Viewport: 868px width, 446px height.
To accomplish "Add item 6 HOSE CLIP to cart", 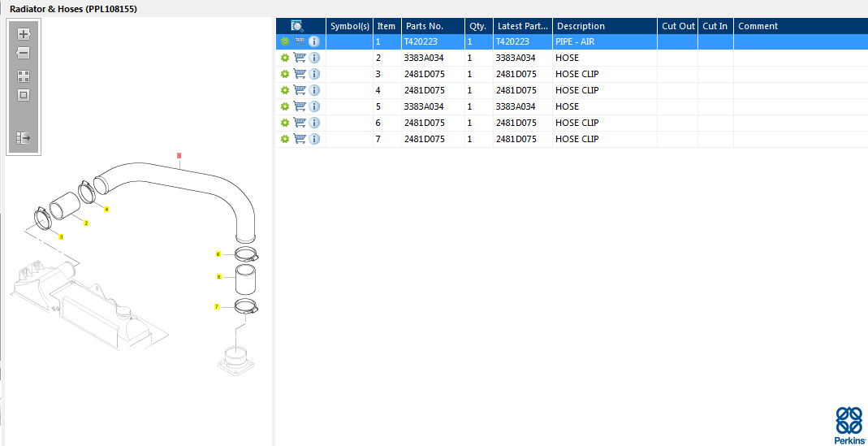I will click(x=300, y=123).
